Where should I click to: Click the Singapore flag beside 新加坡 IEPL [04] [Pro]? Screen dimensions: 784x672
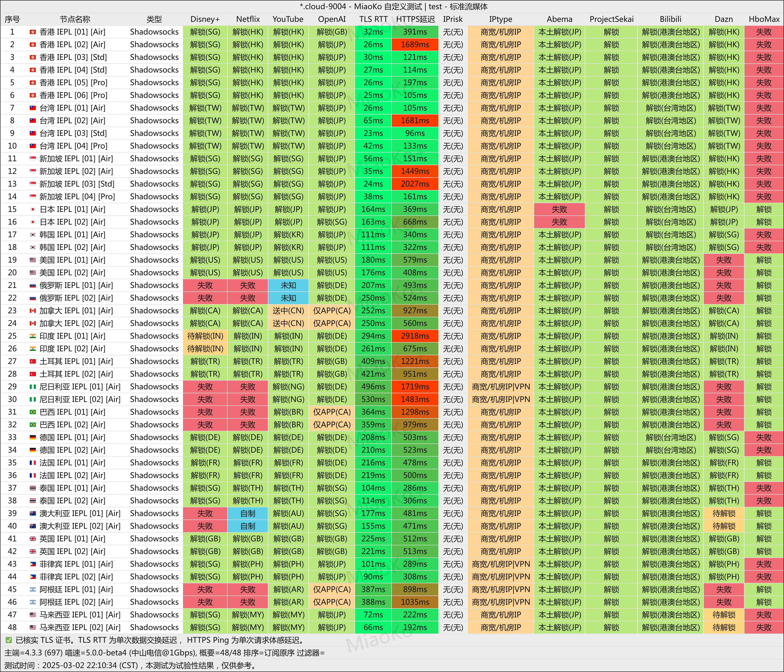pos(33,197)
